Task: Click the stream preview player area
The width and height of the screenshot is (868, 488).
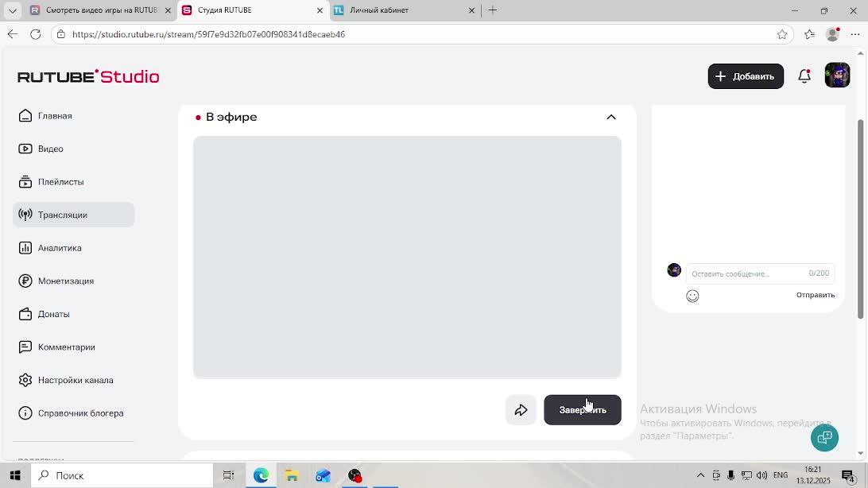Action: click(x=407, y=258)
